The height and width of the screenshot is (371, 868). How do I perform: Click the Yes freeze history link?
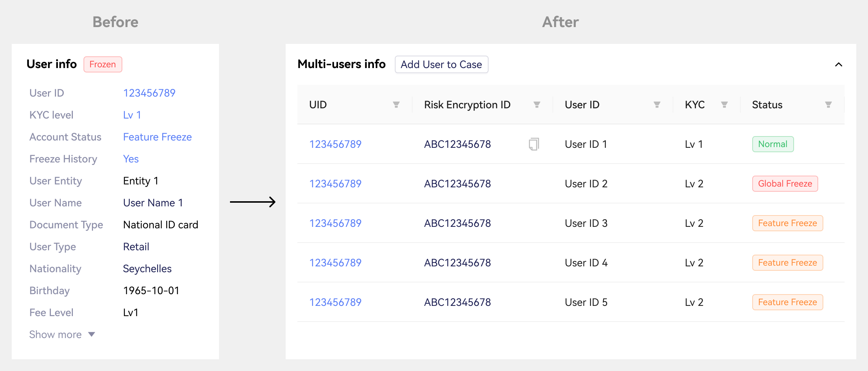(x=131, y=159)
